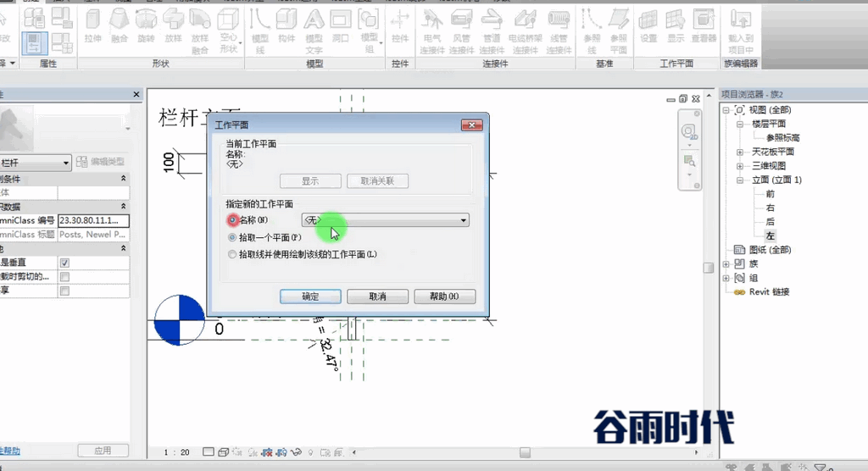Open the 设置 work plane set tool
This screenshot has width=868, height=471.
(x=648, y=26)
